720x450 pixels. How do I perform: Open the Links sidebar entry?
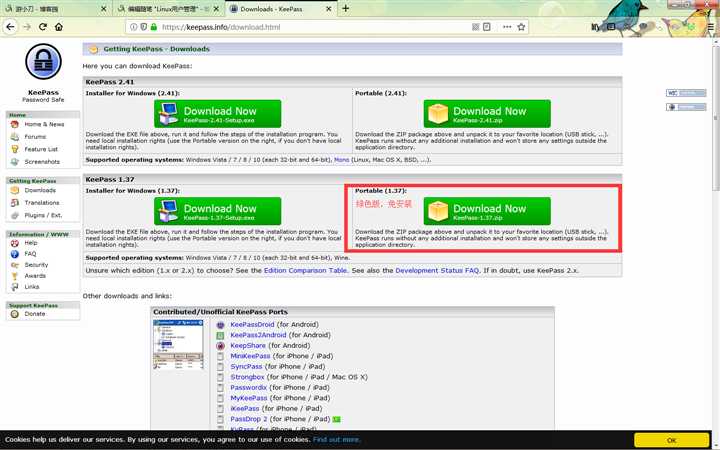click(32, 287)
